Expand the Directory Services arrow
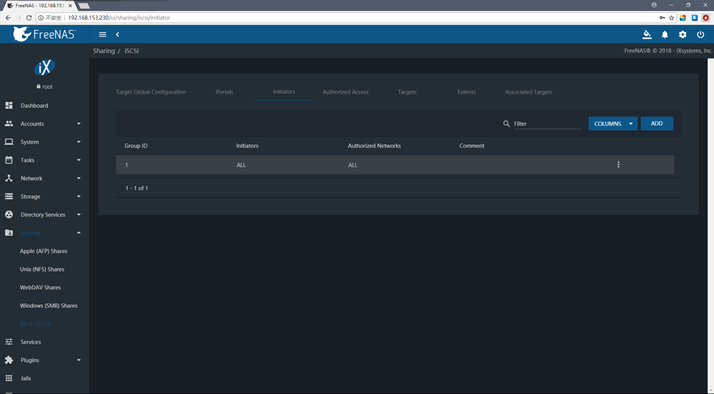The width and height of the screenshot is (714, 394). pos(79,215)
